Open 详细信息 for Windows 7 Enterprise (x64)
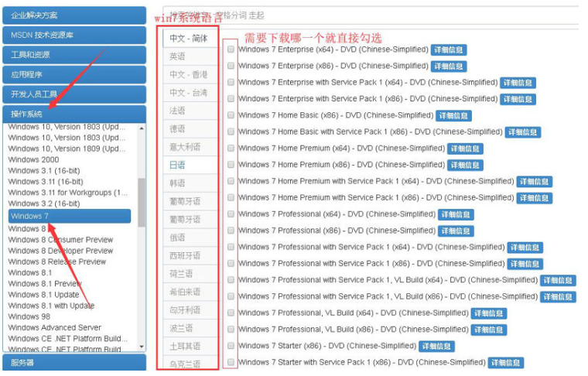Image resolution: width=588 pixels, height=376 pixels. [x=448, y=50]
